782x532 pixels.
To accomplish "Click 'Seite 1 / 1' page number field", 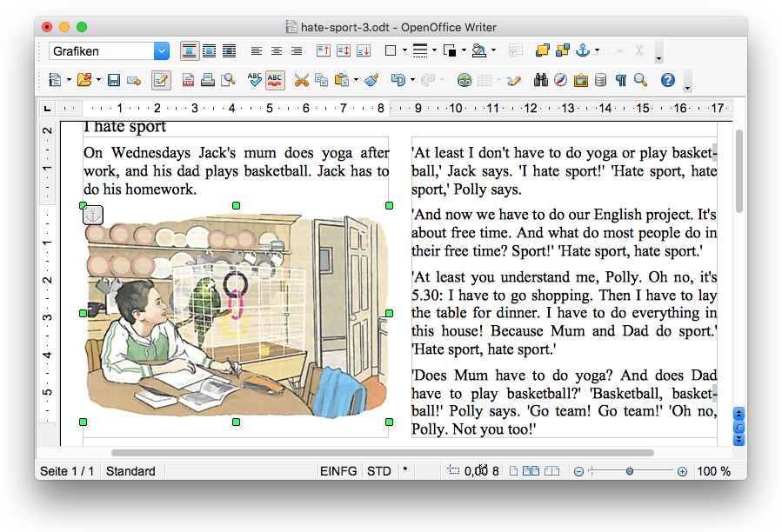I will click(x=67, y=471).
